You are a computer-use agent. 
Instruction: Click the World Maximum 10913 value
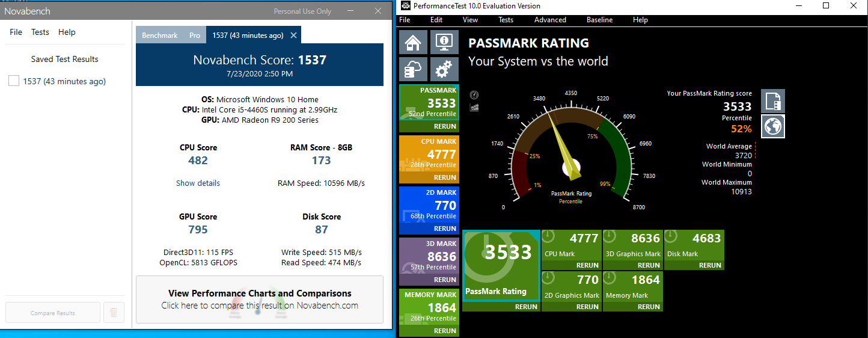click(741, 192)
